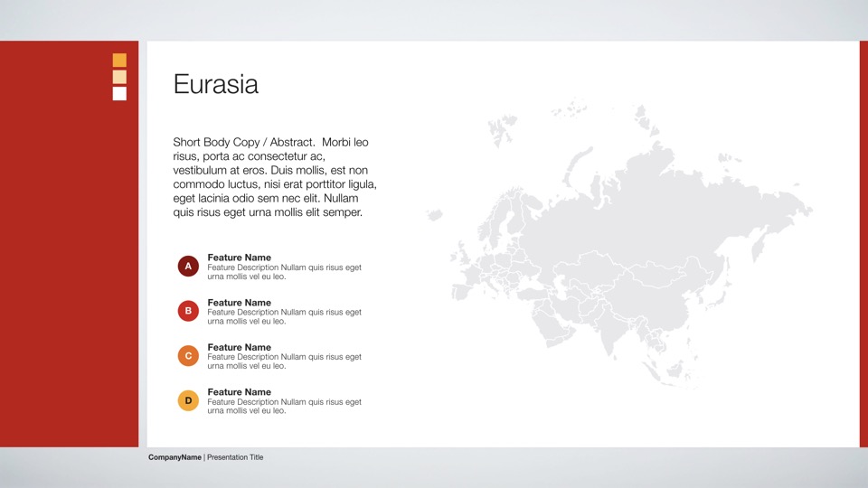Click the Short Body Copy abstract paragraph
Screen dimensions: 868x488
274,177
